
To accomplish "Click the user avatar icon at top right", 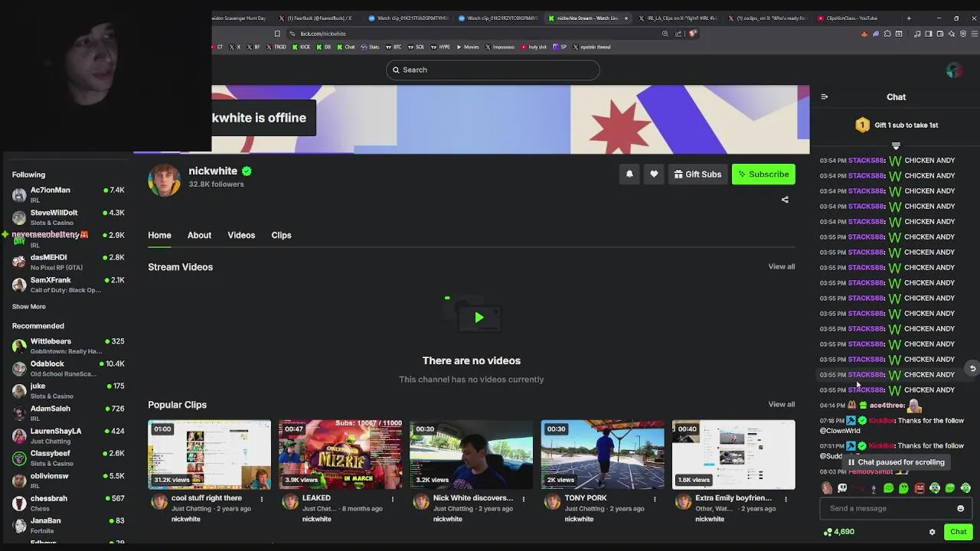I will pyautogui.click(x=953, y=70).
